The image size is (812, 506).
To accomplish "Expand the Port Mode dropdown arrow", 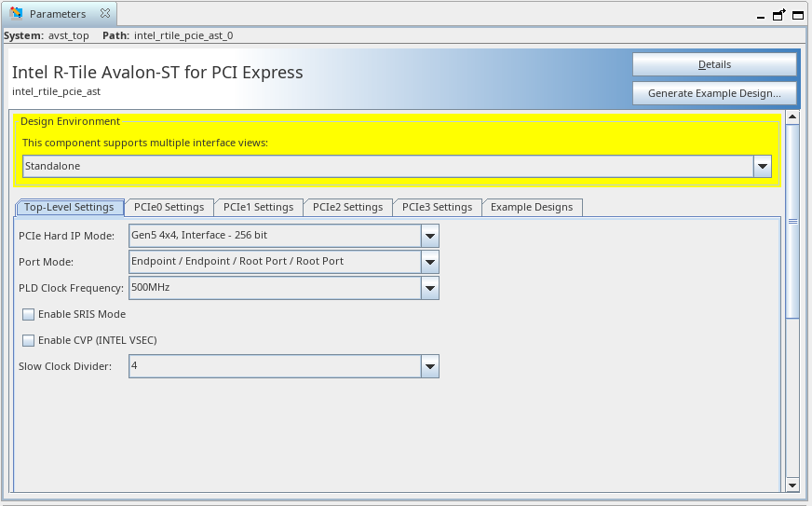I will [x=430, y=262].
